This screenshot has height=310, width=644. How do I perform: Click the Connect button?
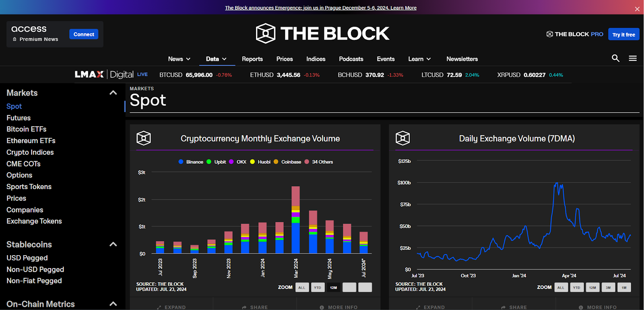[x=84, y=34]
